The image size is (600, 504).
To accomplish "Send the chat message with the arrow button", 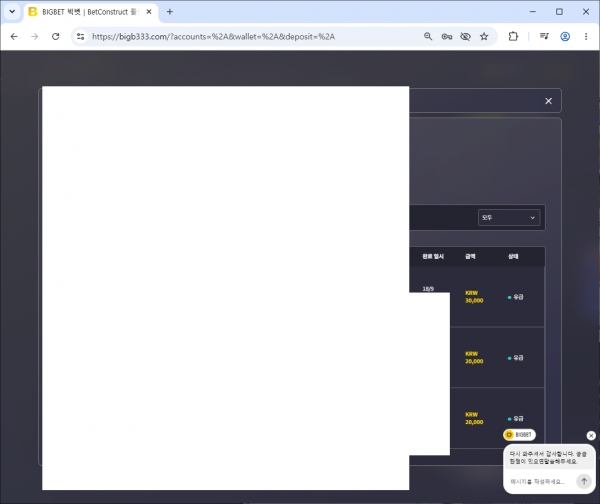I will click(x=584, y=481).
